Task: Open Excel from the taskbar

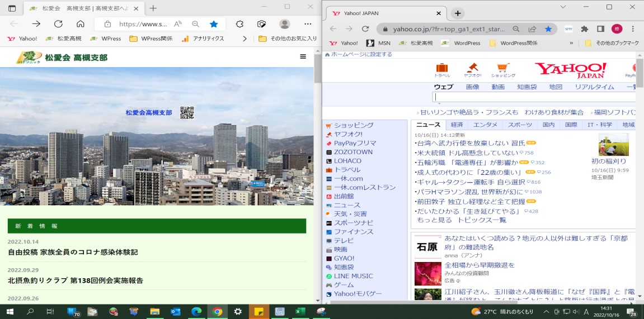Action: [x=300, y=312]
